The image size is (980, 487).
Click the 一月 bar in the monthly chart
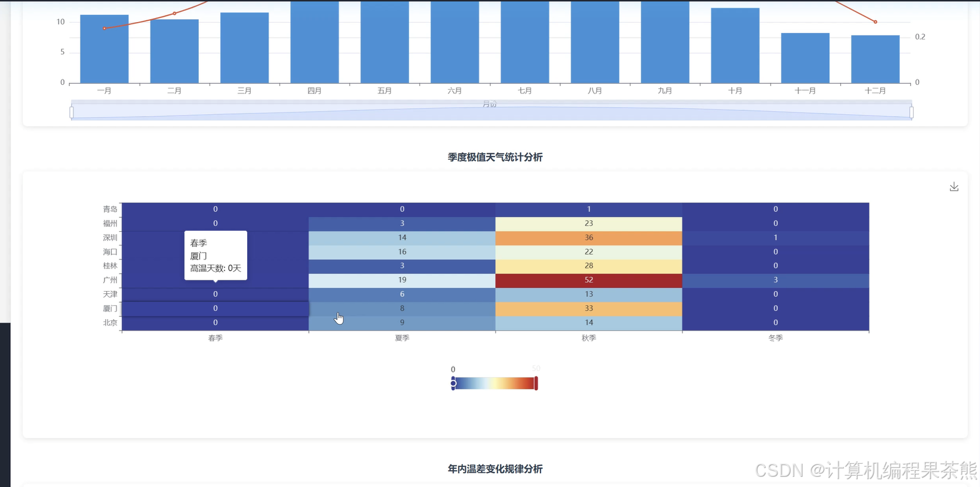[104, 49]
